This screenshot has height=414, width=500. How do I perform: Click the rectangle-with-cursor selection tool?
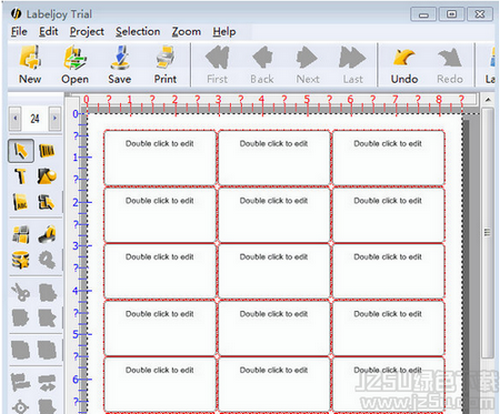coord(46,202)
